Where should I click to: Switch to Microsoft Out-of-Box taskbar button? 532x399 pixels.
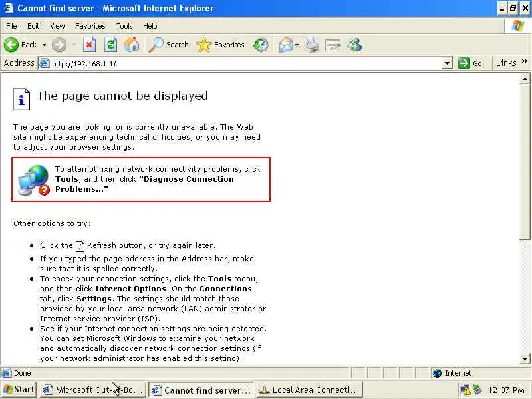pyautogui.click(x=92, y=390)
